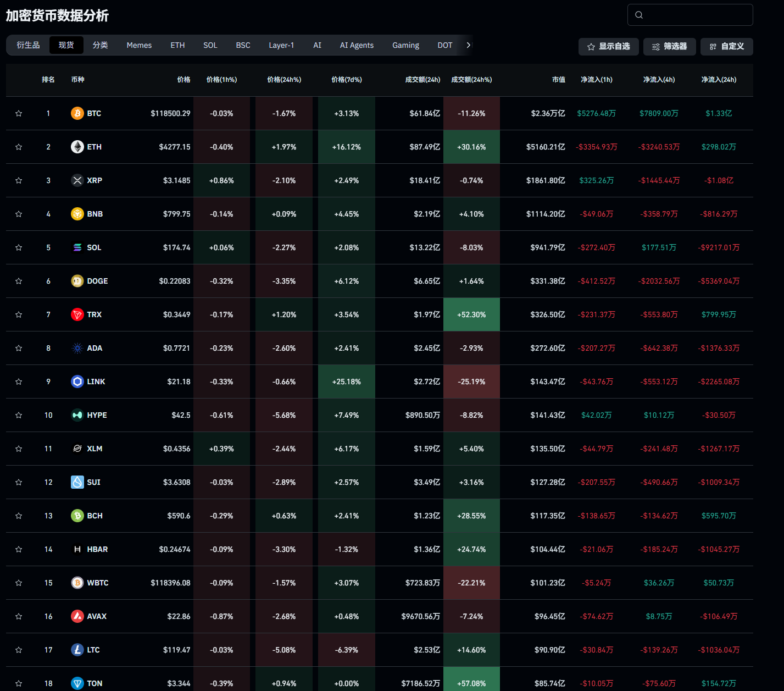The image size is (784, 691).
Task: Toggle the HYPE favorite star
Action: 19,415
